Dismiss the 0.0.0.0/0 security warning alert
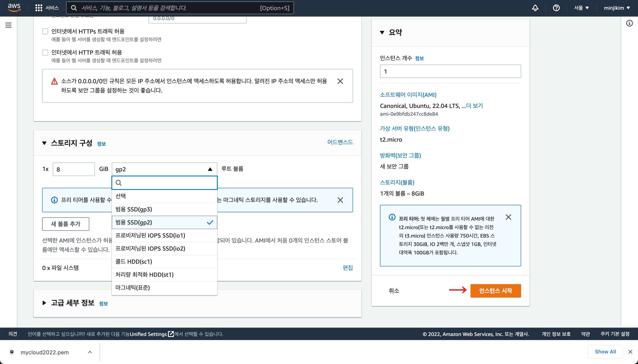Screen dimensions: 638x364 [x=340, y=81]
